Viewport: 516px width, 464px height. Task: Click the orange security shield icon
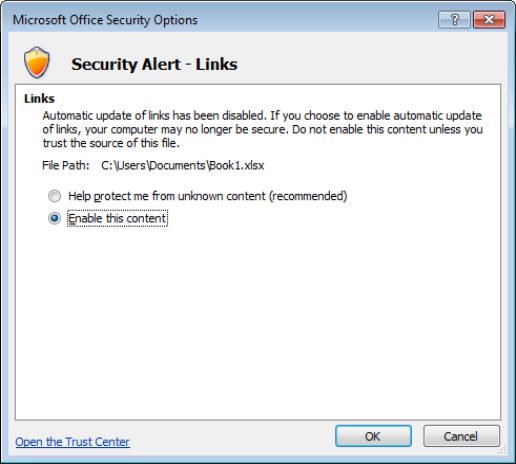point(37,62)
